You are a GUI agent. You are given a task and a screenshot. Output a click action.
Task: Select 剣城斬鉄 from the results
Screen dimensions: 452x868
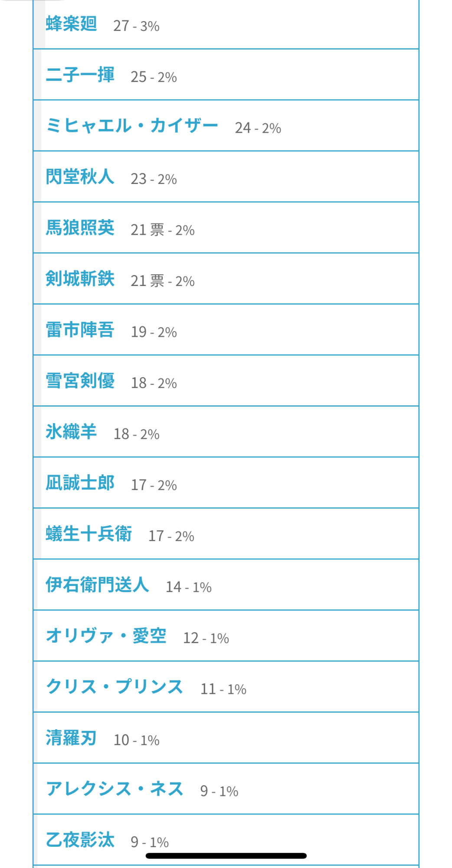coord(80,279)
